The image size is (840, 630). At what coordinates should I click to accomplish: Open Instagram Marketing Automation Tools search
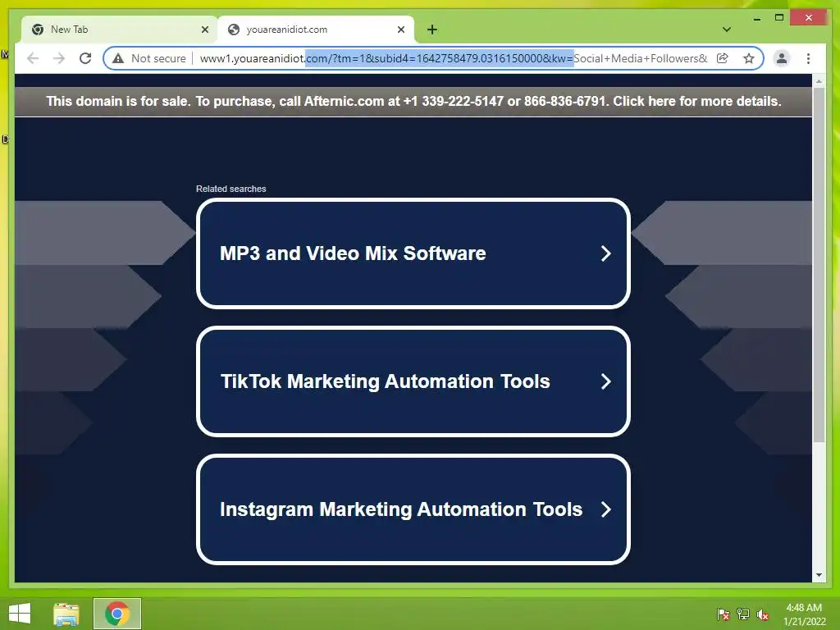click(413, 509)
